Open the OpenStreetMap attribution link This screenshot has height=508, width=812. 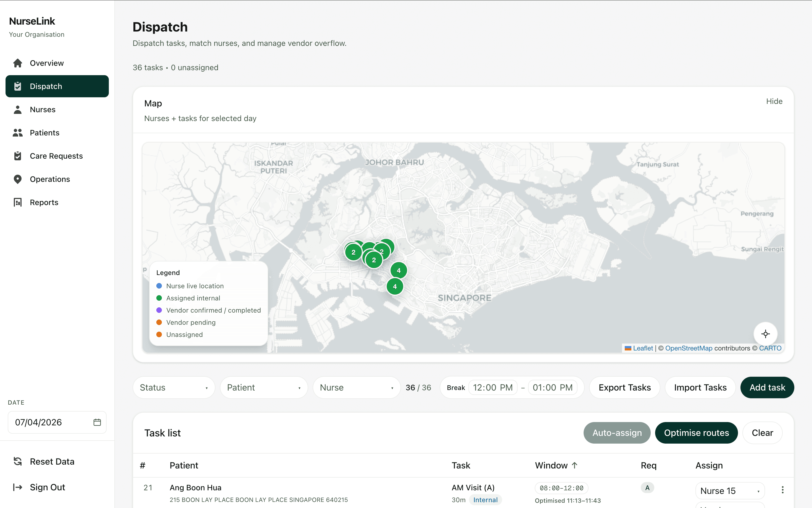(689, 348)
